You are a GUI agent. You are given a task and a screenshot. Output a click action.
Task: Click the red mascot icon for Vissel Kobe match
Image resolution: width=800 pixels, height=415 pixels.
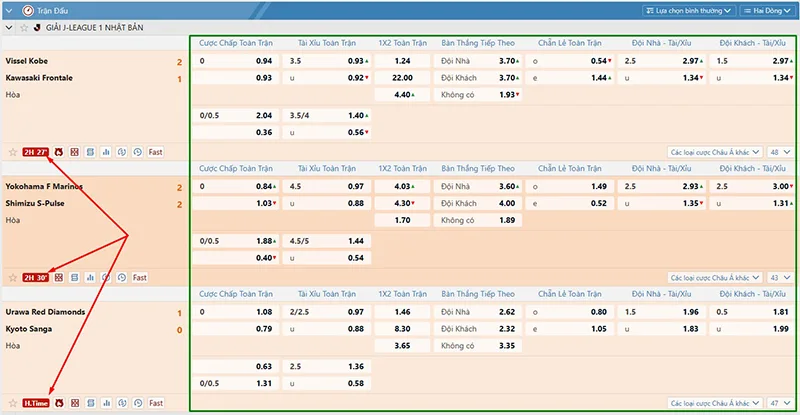[x=59, y=152]
